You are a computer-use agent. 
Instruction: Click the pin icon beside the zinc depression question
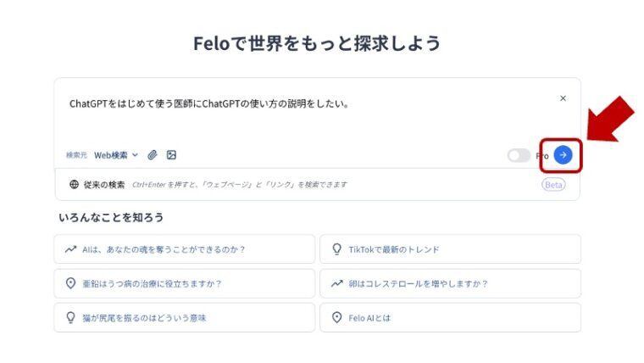coord(70,283)
